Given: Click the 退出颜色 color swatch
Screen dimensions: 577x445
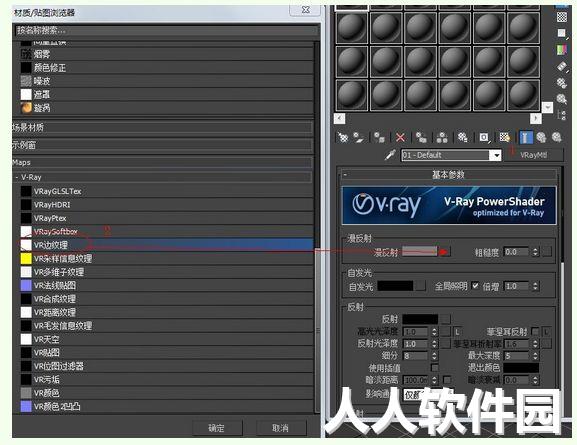Looking at the screenshot, I should pyautogui.click(x=521, y=367).
